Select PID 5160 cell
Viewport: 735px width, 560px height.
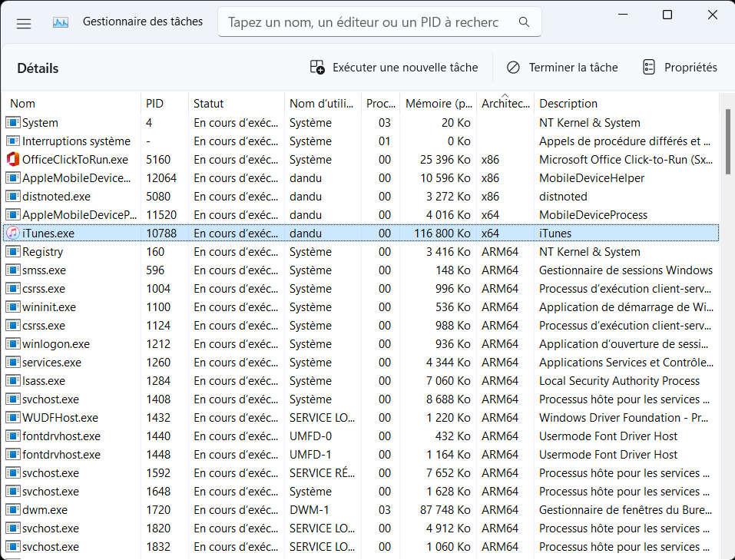click(x=158, y=160)
